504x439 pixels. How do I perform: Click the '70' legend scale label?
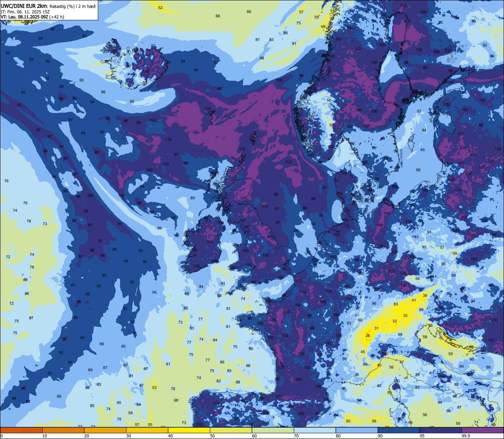(296, 436)
